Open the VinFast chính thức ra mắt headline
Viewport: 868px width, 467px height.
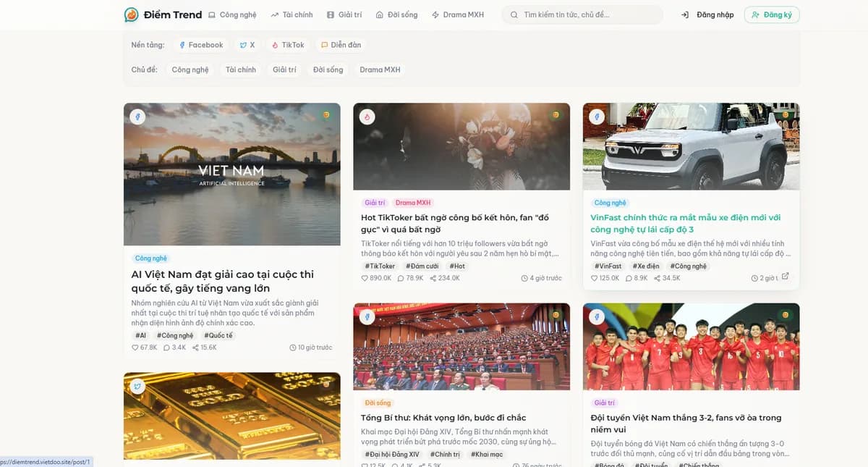coord(686,223)
